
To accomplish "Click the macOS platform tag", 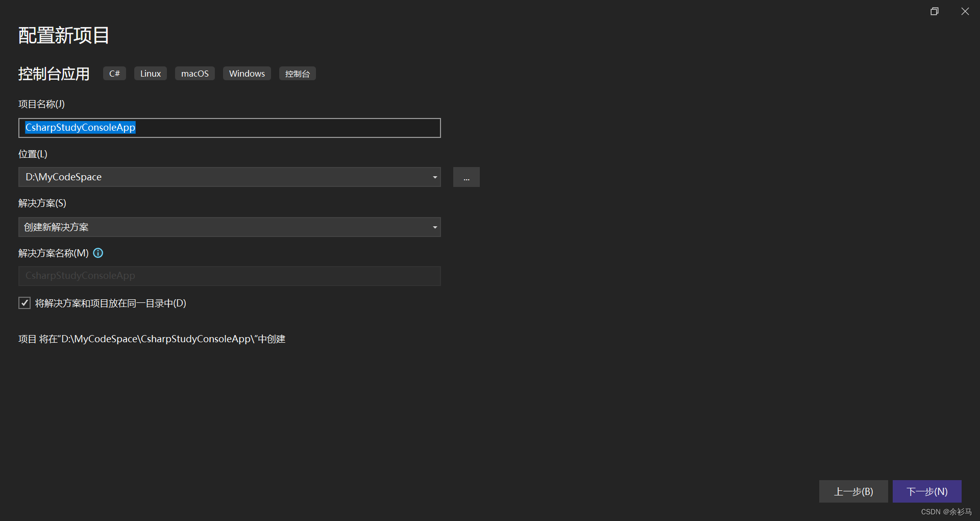I will (195, 74).
